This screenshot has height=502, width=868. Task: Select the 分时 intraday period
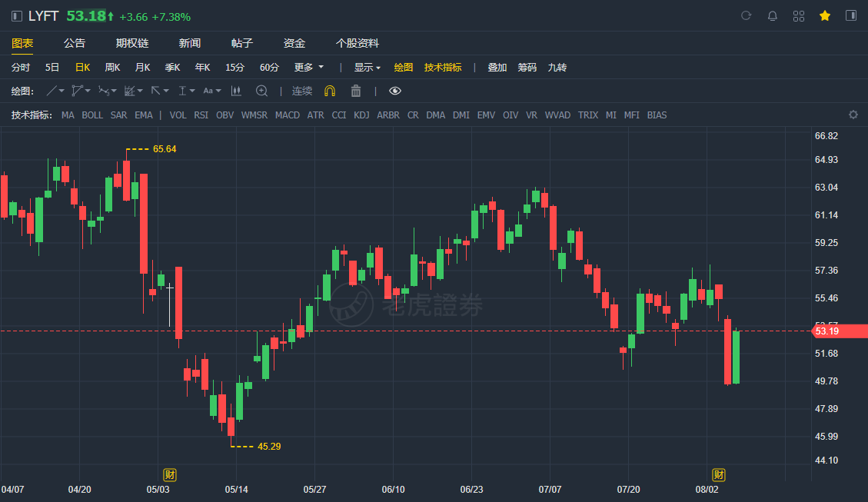(21, 68)
